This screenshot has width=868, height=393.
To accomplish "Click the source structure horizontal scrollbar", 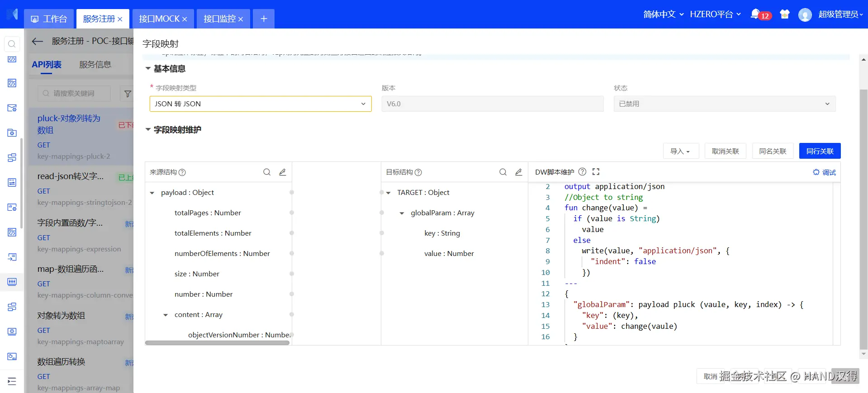I will [217, 343].
